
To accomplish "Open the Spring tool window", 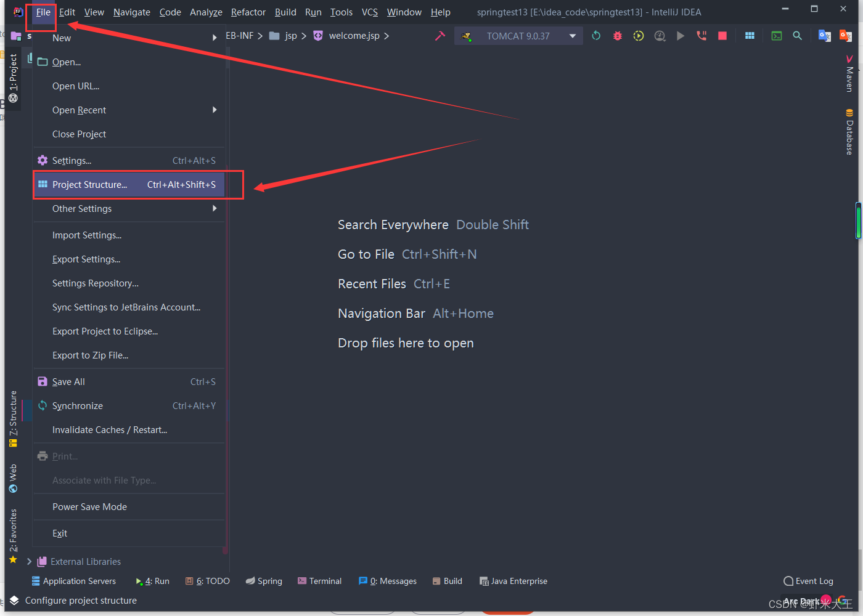I will tap(264, 581).
